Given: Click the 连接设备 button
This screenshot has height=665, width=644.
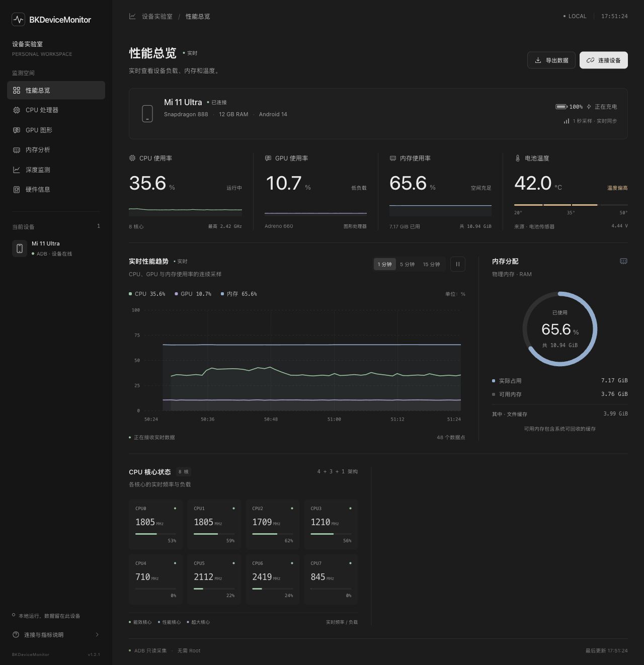Looking at the screenshot, I should 604,60.
